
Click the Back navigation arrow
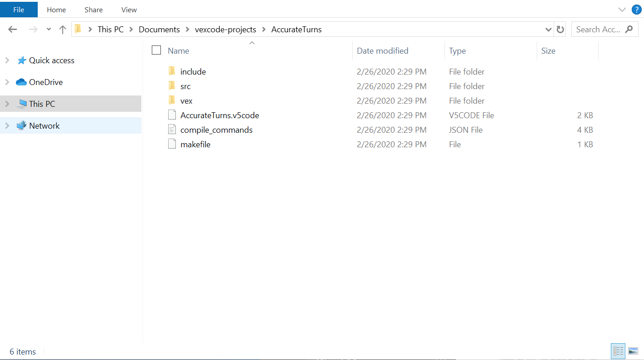point(12,29)
